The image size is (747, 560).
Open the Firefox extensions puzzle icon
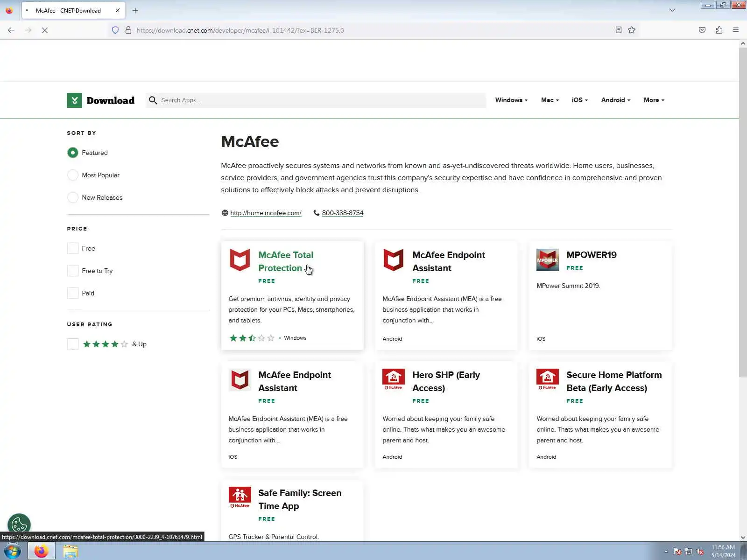(x=719, y=30)
